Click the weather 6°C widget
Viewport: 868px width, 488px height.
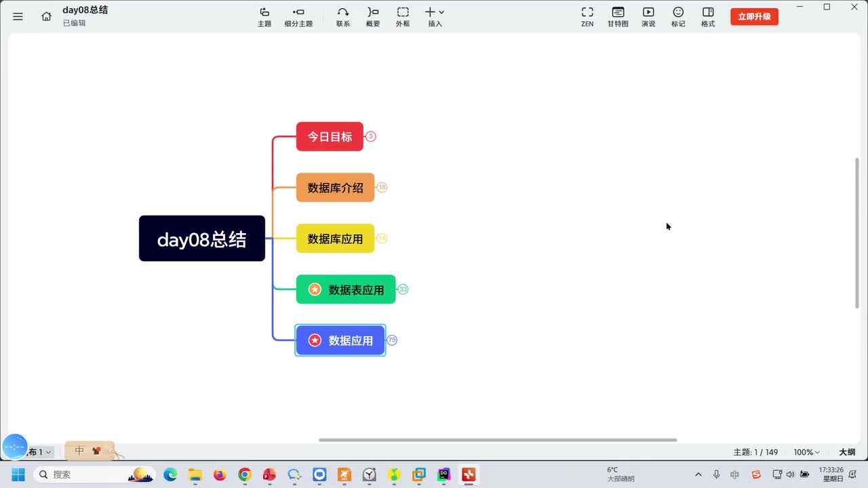[620, 474]
